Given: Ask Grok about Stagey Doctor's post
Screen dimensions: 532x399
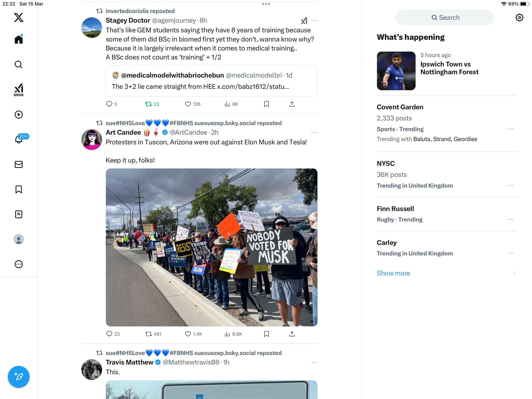Looking at the screenshot, I should coord(304,20).
